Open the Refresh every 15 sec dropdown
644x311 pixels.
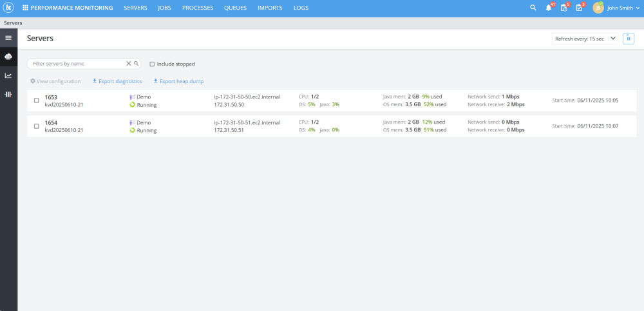(585, 39)
